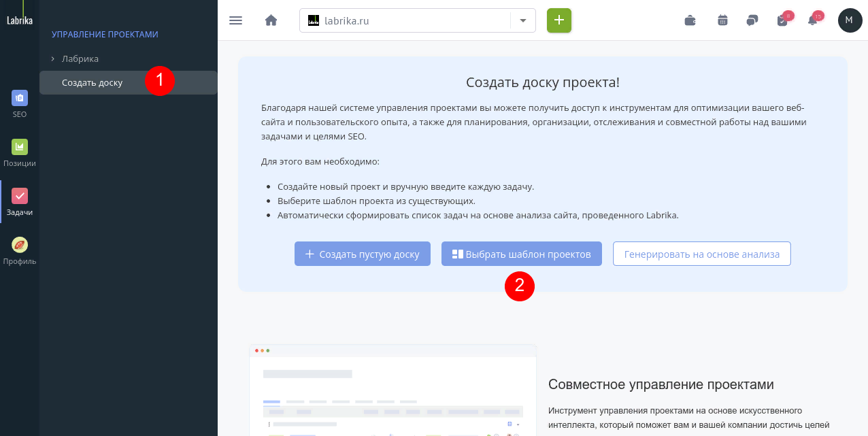Open the site selector dropdown arrow
This screenshot has width=868, height=436.
(x=523, y=20)
